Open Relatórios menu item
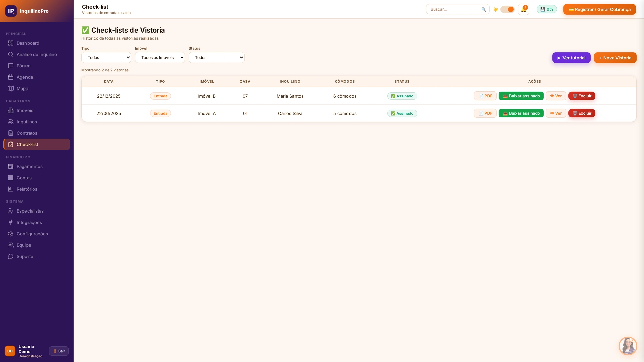 [37, 189]
